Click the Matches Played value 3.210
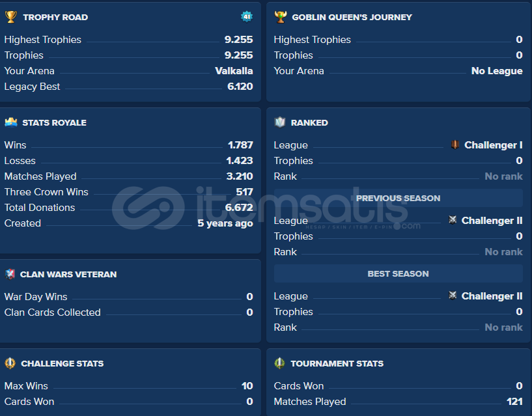The image size is (532, 416). coord(240,176)
